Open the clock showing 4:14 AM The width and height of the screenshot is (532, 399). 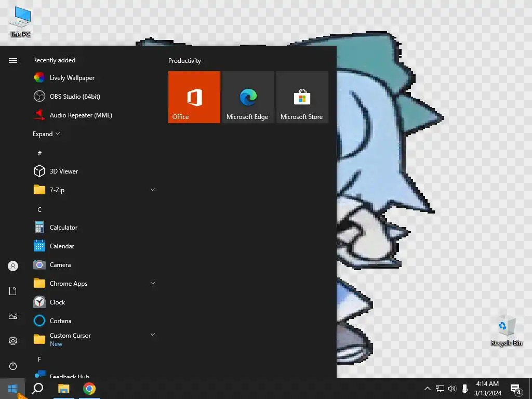tap(487, 389)
